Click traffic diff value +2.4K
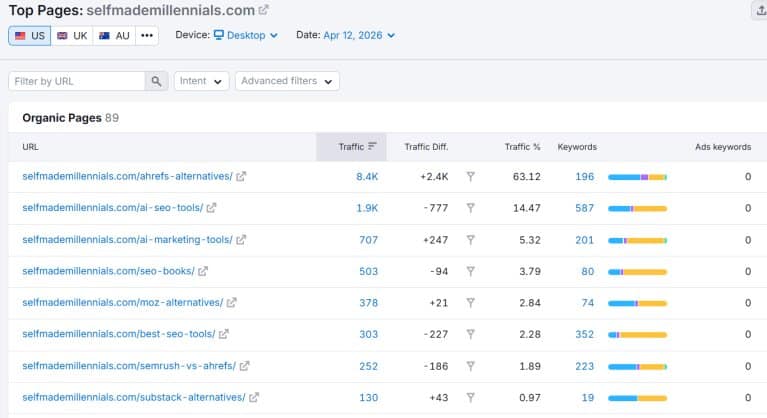The height and width of the screenshot is (418, 767). tap(434, 176)
